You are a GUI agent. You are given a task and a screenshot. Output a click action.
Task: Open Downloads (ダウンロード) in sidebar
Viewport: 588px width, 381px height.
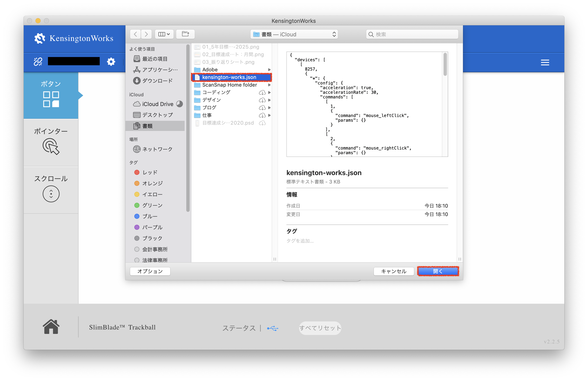[155, 80]
